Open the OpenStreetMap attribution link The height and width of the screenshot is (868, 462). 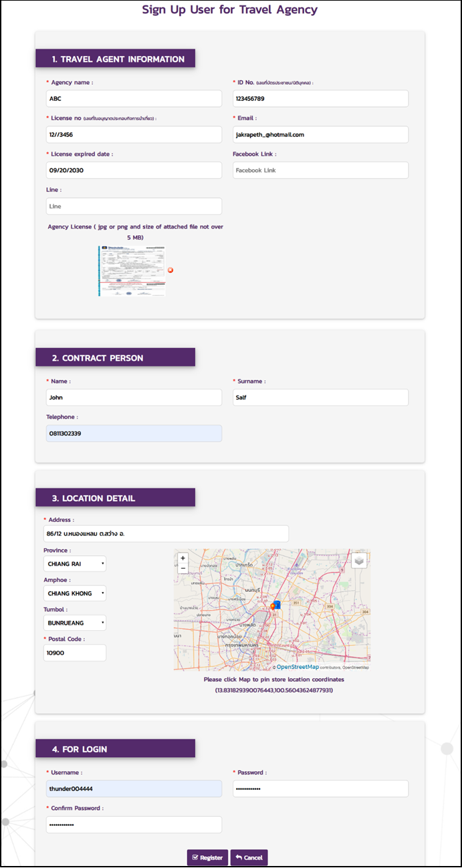pos(298,667)
